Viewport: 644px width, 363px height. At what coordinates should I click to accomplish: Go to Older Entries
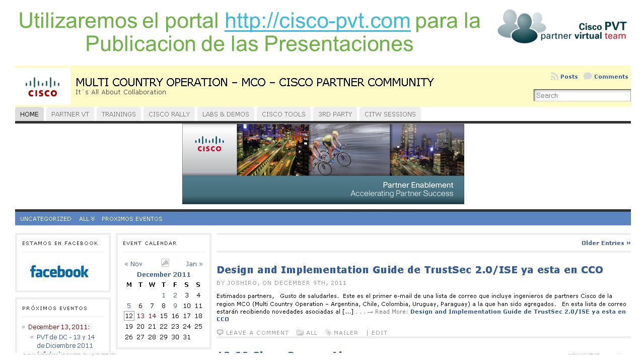click(606, 243)
